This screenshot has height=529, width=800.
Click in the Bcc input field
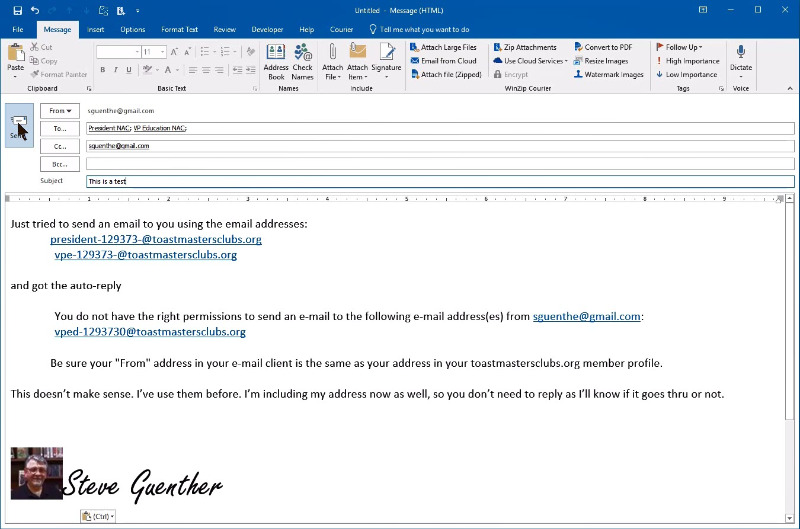(440, 164)
